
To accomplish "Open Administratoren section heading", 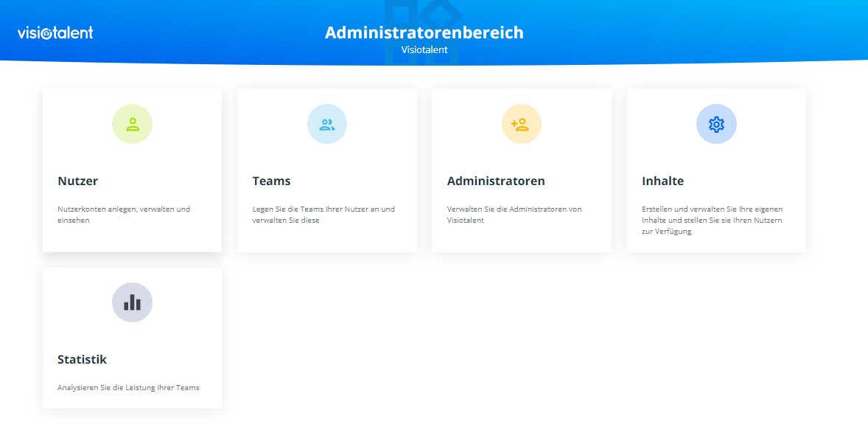I will pyautogui.click(x=496, y=181).
